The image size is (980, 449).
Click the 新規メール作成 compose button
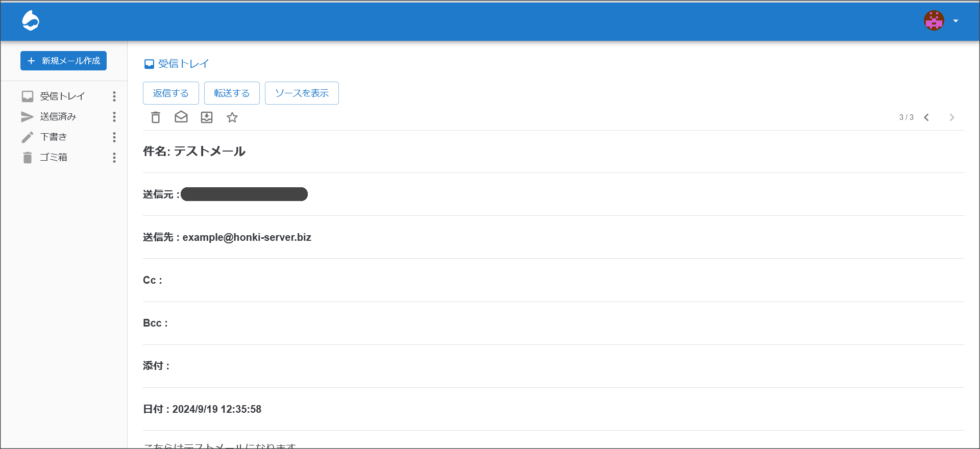(63, 61)
